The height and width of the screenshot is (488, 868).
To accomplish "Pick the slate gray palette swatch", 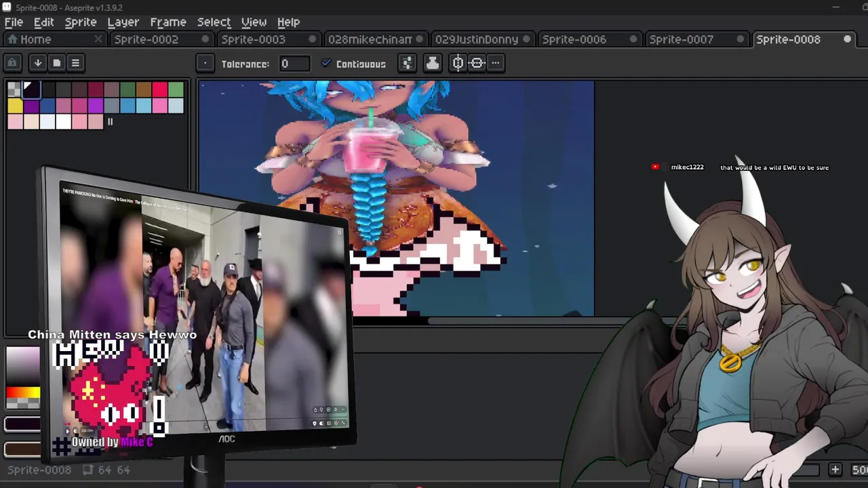I will coord(112,106).
